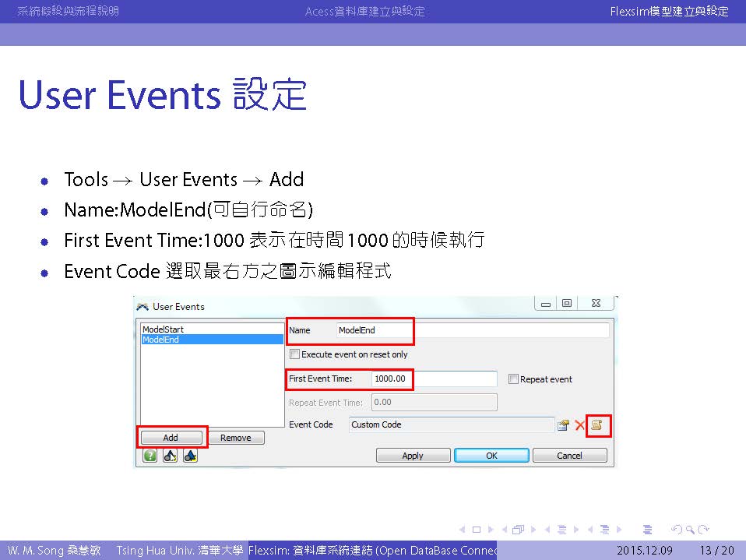Open the Event Code properties icon

[x=563, y=425]
